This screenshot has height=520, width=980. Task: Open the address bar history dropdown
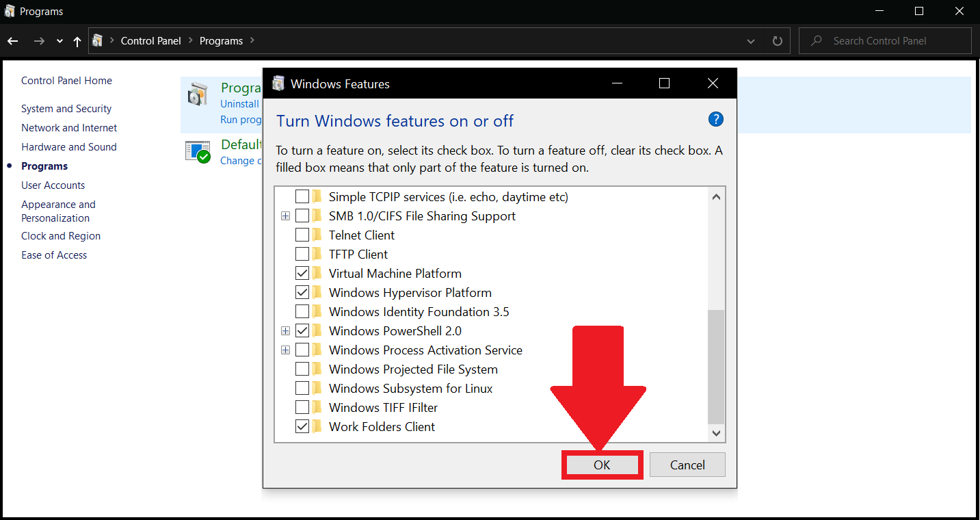click(x=752, y=41)
